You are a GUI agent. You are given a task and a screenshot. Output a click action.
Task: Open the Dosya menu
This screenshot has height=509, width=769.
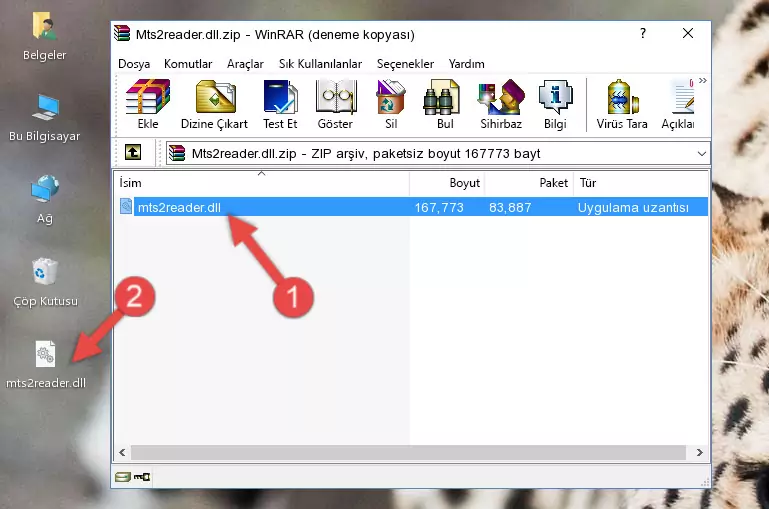pyautogui.click(x=134, y=64)
